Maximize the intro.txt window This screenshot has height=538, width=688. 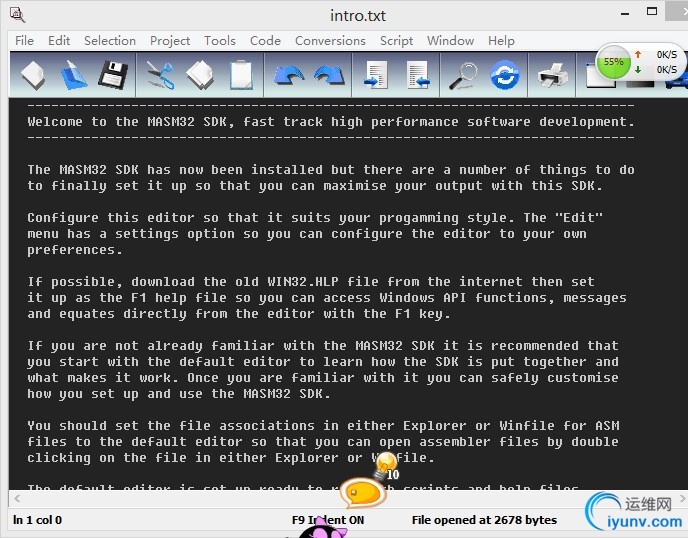652,12
